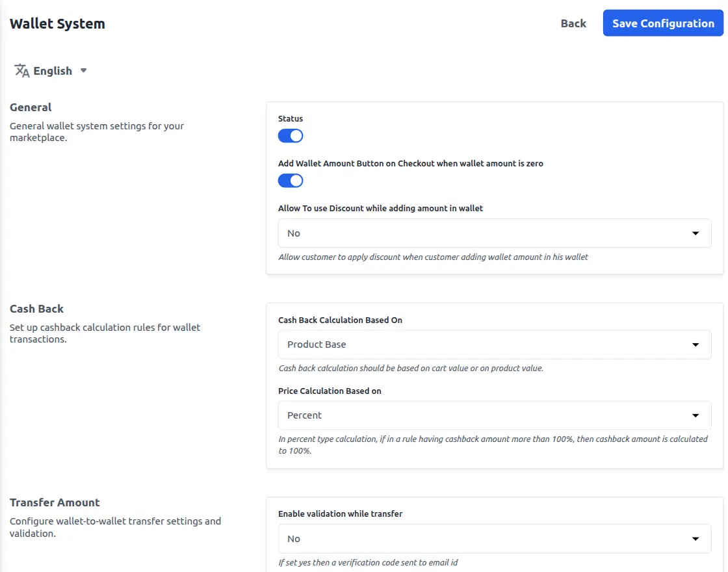The image size is (728, 572).
Task: Turn off Add Wallet Amount Button on Checkout
Action: (290, 180)
